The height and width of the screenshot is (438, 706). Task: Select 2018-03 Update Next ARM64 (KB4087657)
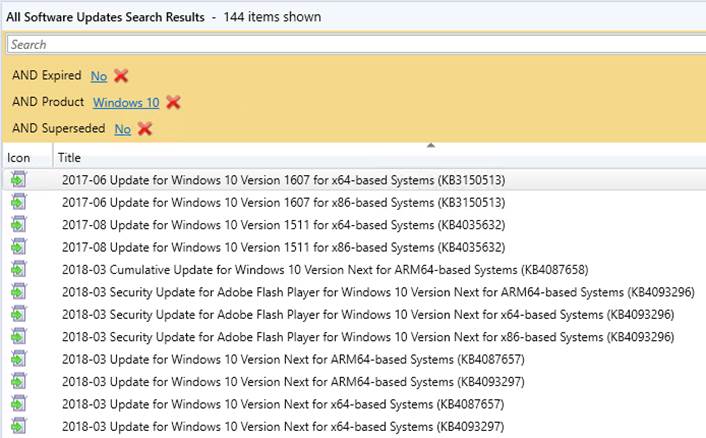(293, 359)
